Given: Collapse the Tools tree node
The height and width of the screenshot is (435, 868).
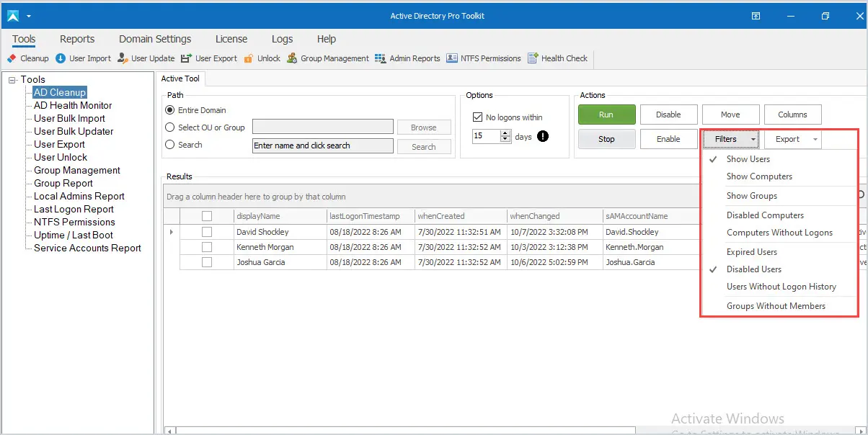Looking at the screenshot, I should click(12, 80).
